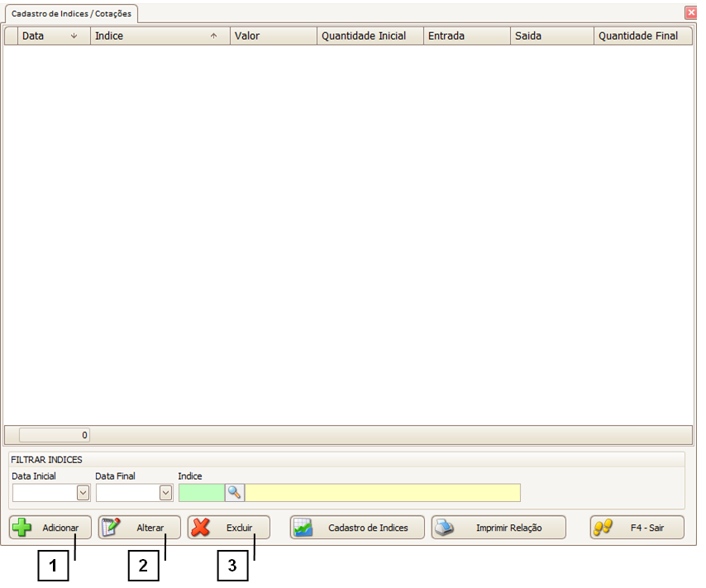Open the Data Inicial date dropdown
706x588 pixels.
[83, 493]
